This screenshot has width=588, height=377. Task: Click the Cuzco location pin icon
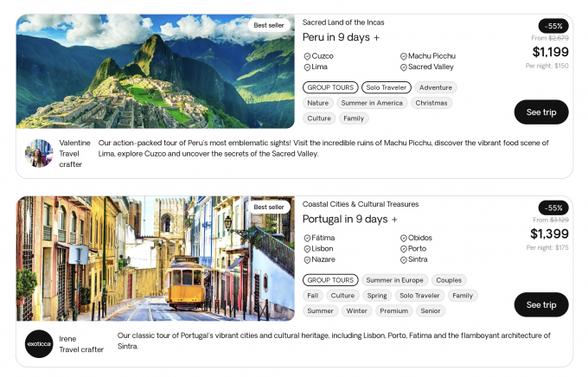point(307,56)
